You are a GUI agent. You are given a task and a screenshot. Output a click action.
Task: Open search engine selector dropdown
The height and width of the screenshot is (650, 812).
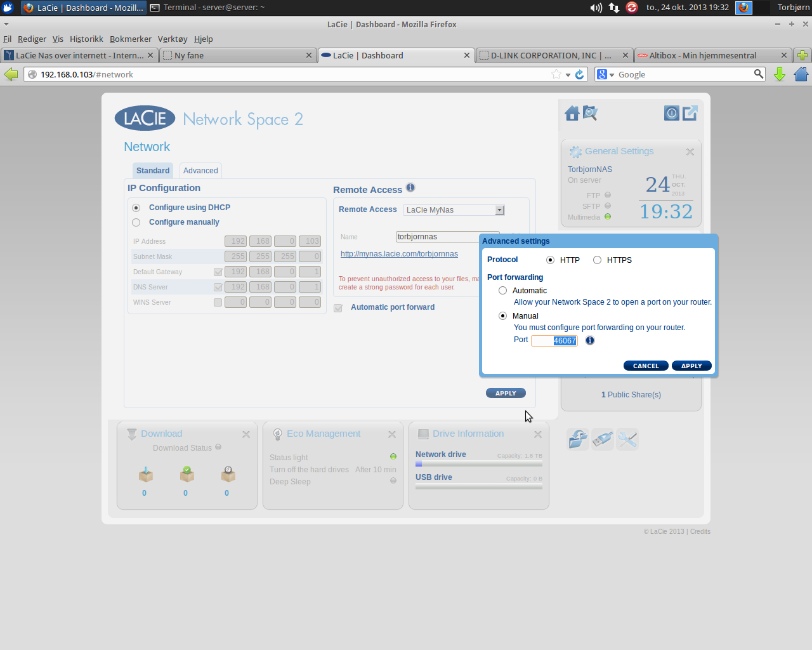[606, 74]
